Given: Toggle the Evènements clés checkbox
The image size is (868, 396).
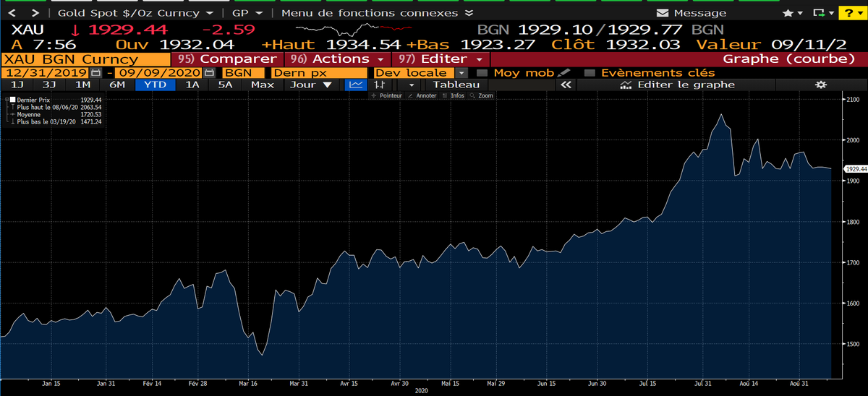Looking at the screenshot, I should coord(589,73).
